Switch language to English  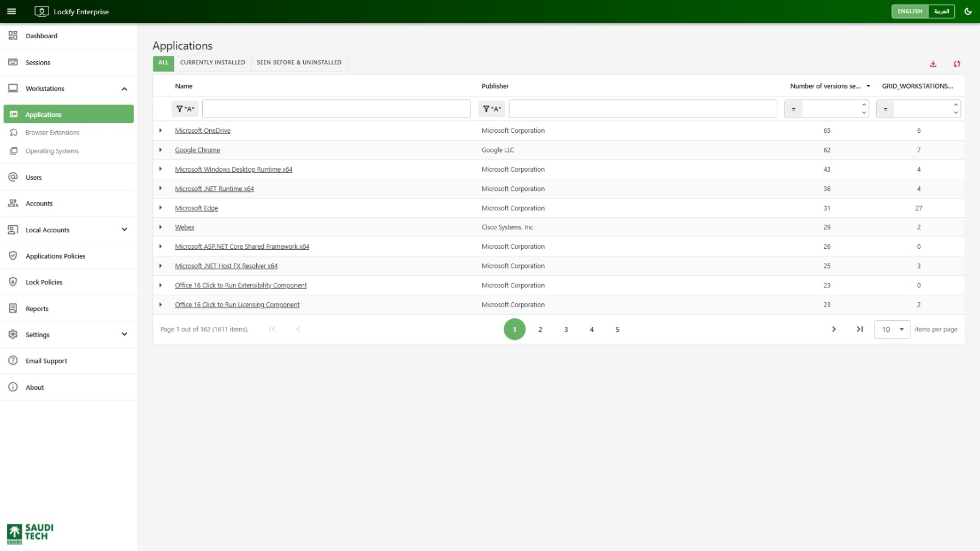910,11
